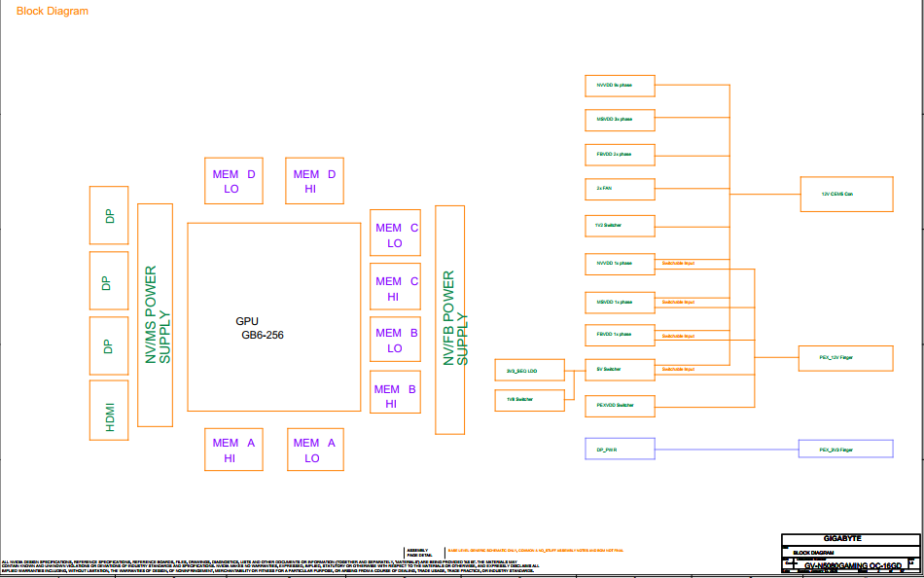Click 'BLOCK DIAGRAM' in the title block
The image size is (924, 578).
pyautogui.click(x=813, y=553)
